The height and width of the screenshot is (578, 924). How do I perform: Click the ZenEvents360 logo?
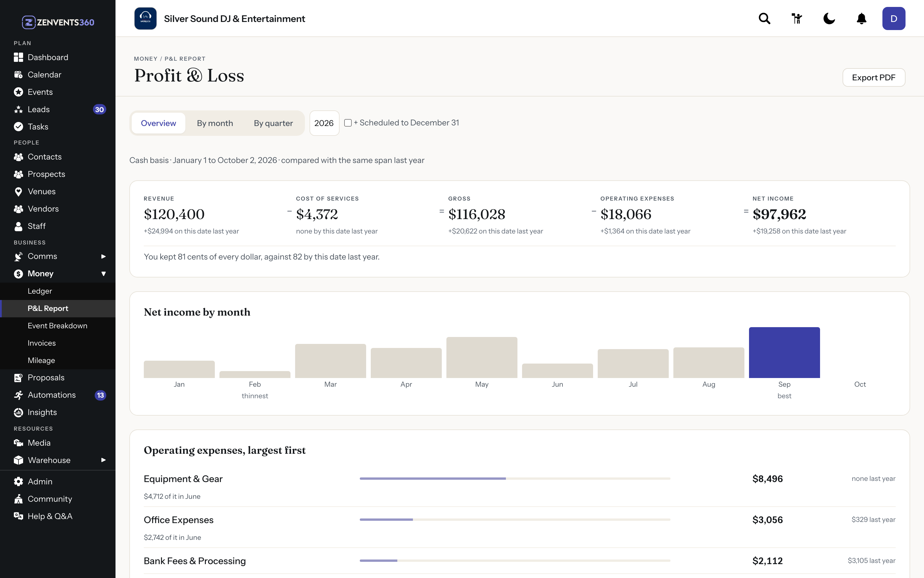pos(58,22)
